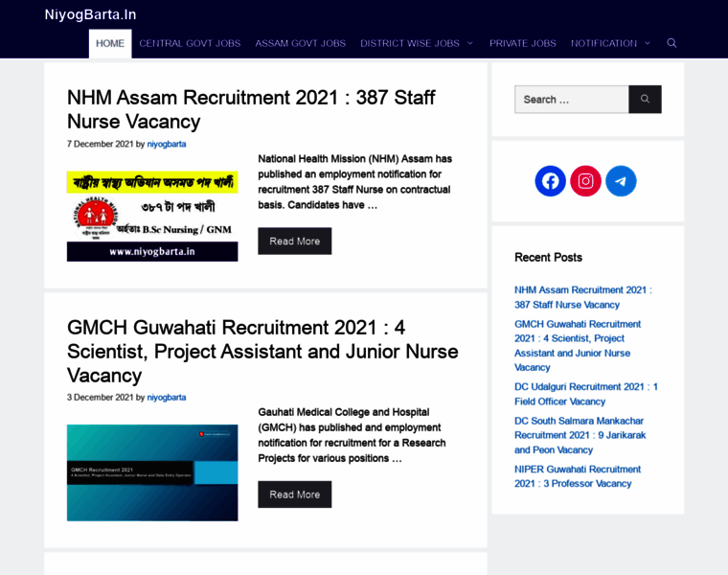
Task: Click Read More under GMCH Guwahati post
Action: click(295, 494)
